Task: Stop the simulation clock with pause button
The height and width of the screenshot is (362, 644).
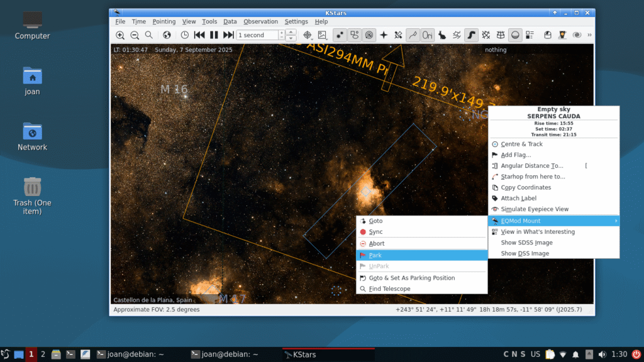Action: pyautogui.click(x=214, y=35)
